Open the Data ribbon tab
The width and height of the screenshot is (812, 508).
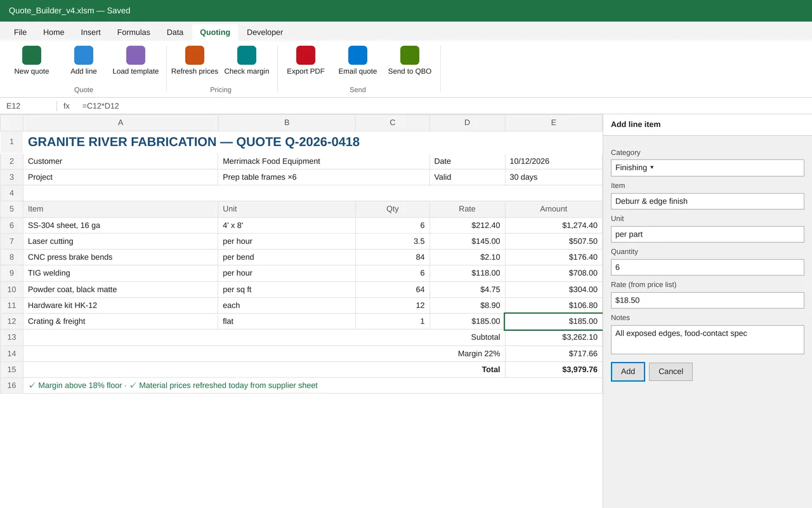[x=175, y=32]
